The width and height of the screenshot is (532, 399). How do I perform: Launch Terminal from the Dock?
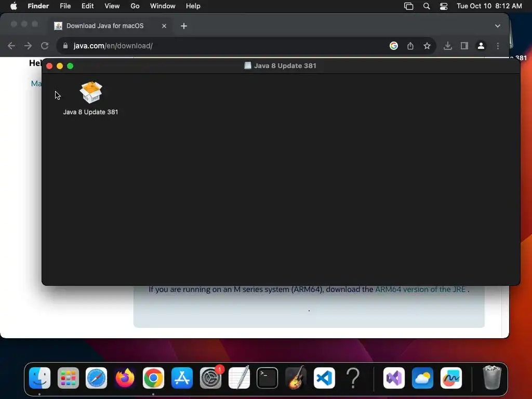click(x=268, y=378)
